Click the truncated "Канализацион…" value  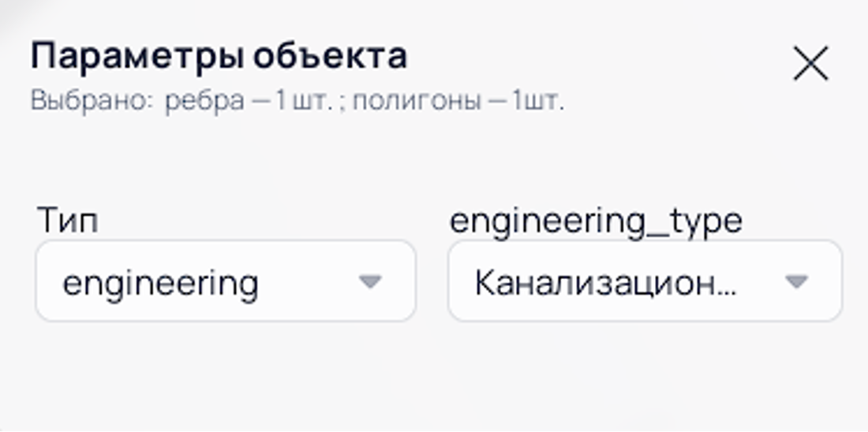(605, 282)
